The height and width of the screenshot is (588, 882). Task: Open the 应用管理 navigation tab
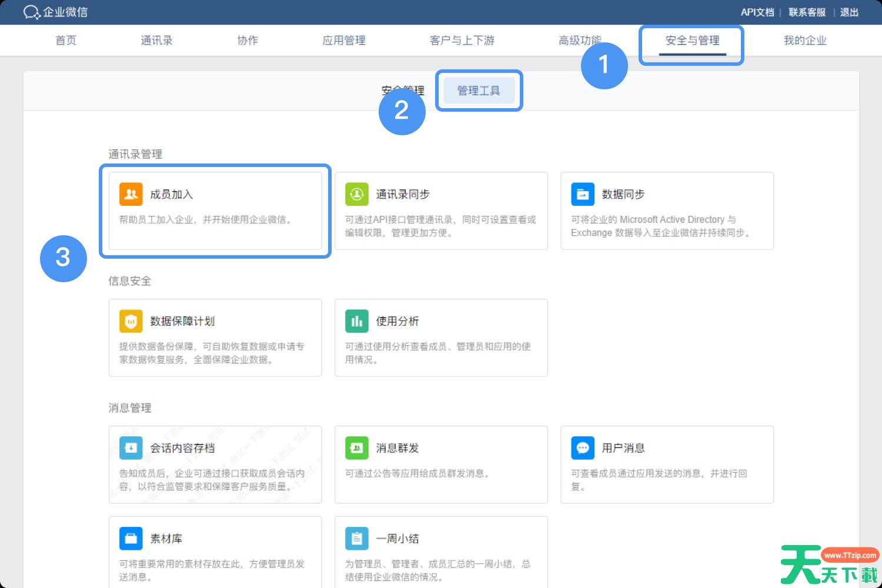(x=344, y=41)
